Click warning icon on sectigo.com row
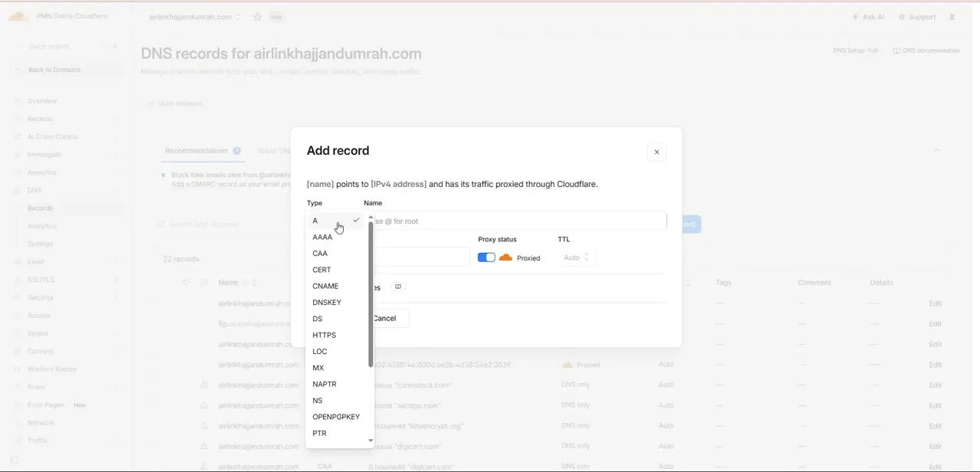The width and height of the screenshot is (980, 472). point(204,405)
